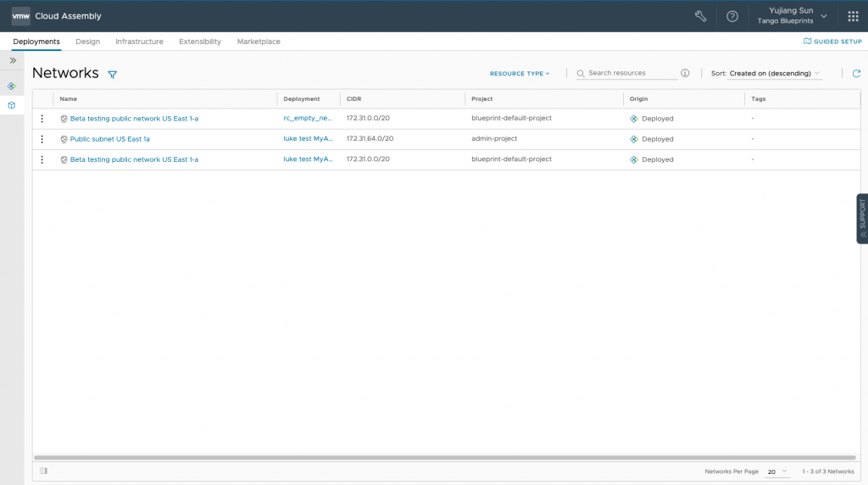Open the deployments diamond sidebar icon

(12, 86)
